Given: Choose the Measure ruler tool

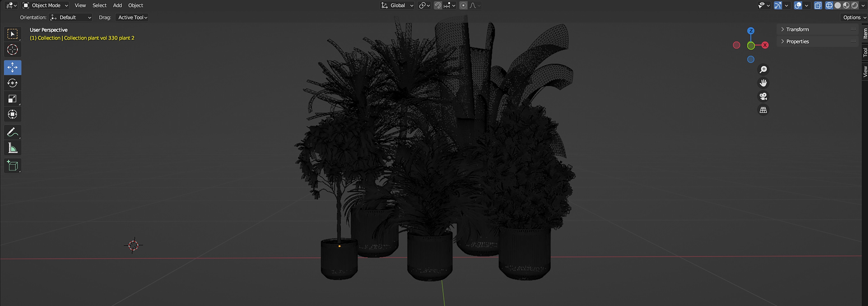Looking at the screenshot, I should (x=12, y=148).
